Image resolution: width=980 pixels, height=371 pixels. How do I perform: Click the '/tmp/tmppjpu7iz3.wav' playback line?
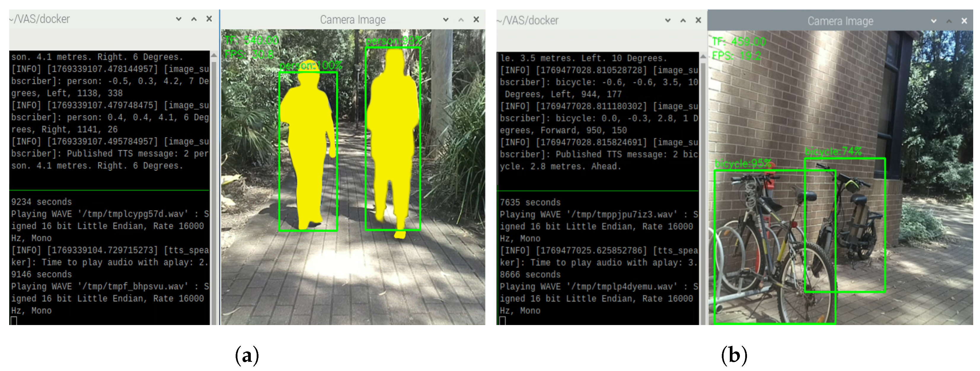pos(599,215)
